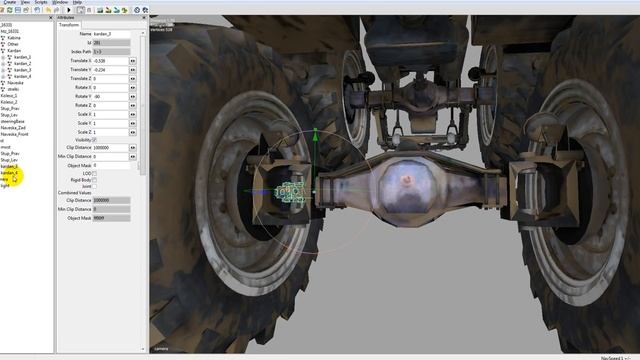Select the steeringBase tree item

tap(13, 122)
